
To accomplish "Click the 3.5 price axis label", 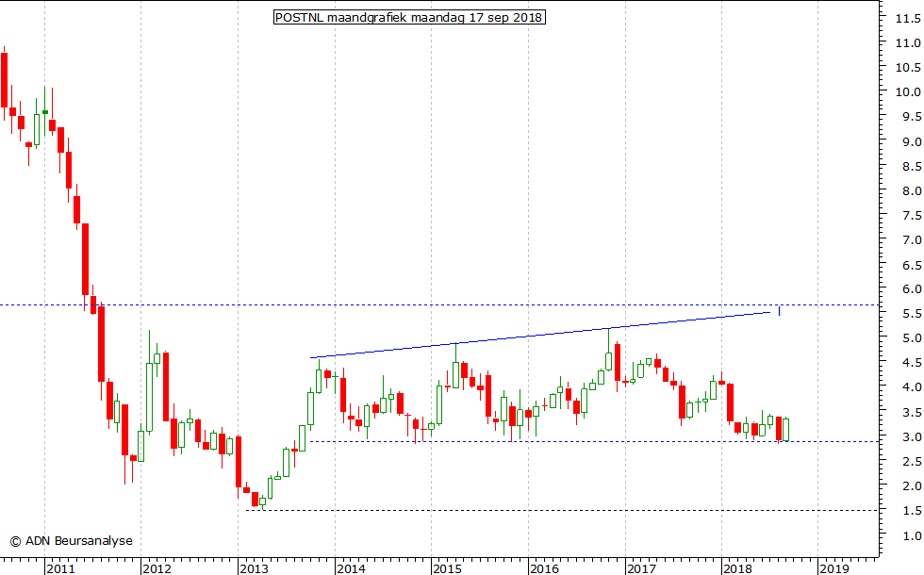I will coord(912,413).
